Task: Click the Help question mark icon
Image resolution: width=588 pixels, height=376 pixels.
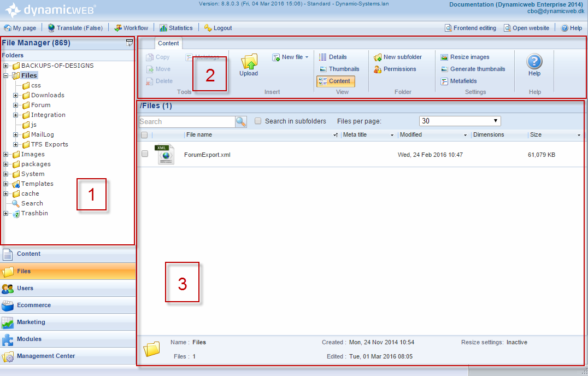Action: pos(534,61)
